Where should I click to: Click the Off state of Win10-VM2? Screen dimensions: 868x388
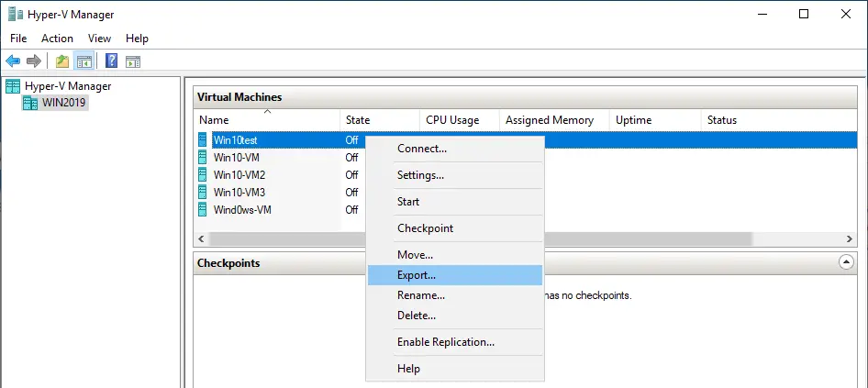(351, 175)
